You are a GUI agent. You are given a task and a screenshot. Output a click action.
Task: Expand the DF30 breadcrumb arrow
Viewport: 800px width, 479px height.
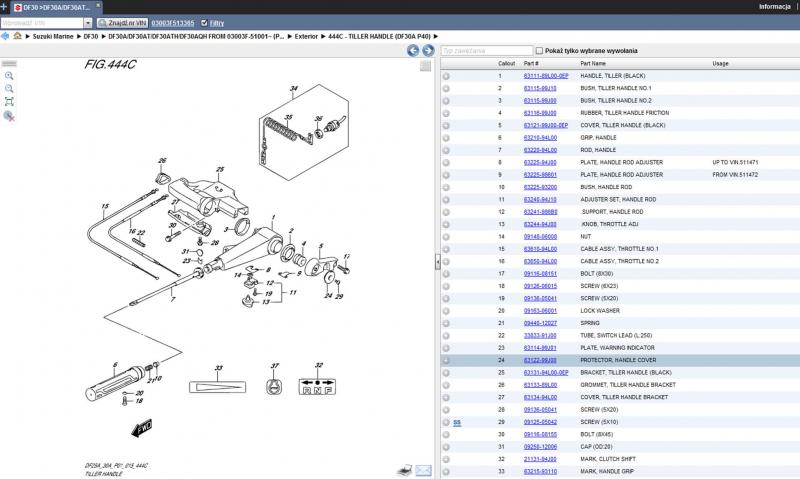click(102, 36)
